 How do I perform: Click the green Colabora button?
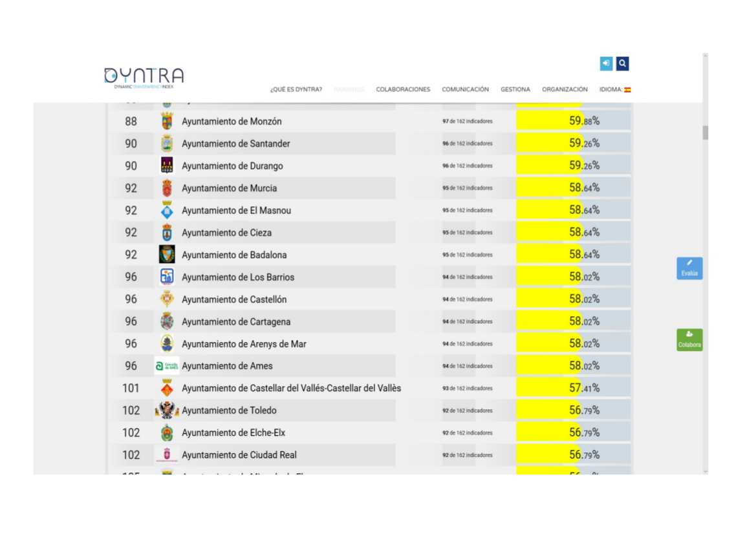(x=689, y=340)
